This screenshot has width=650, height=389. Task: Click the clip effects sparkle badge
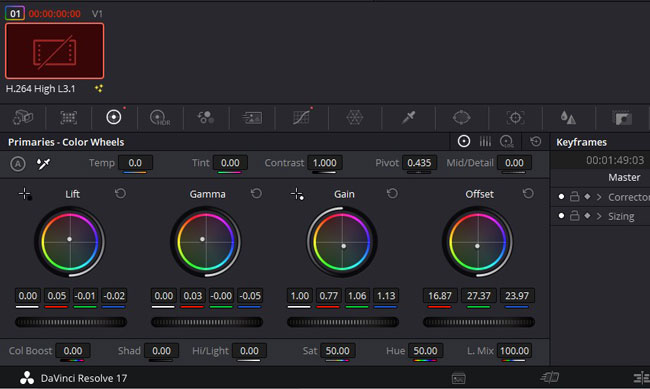[99, 88]
